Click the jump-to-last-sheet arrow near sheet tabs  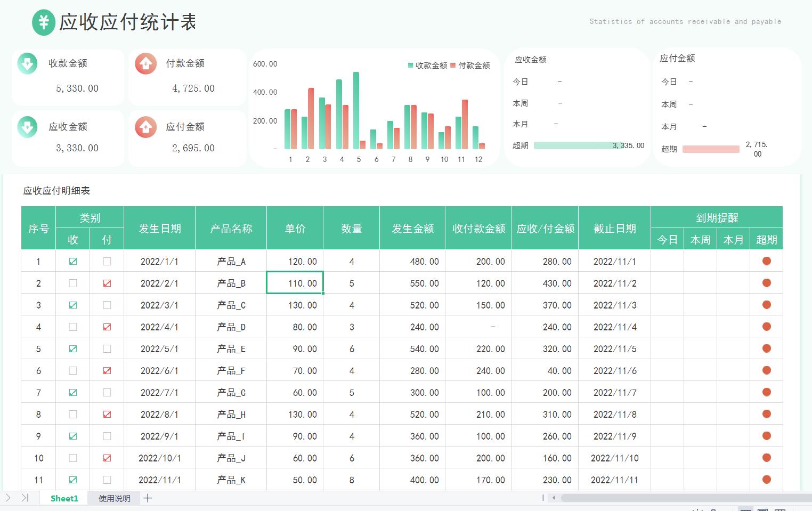coord(23,498)
